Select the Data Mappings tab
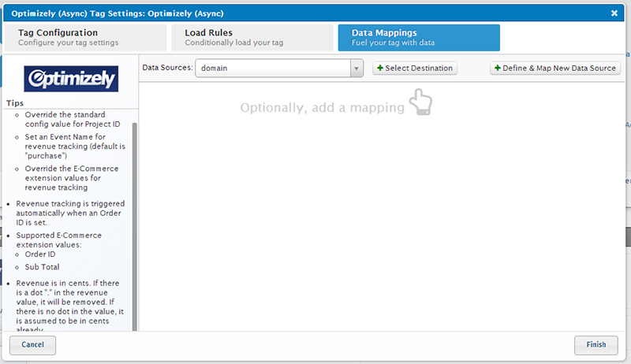The image size is (631, 364). [418, 37]
